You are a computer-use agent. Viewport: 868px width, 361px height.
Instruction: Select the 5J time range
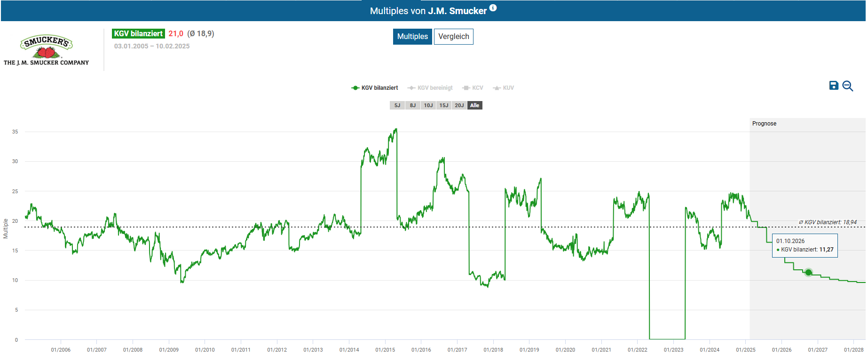[397, 105]
